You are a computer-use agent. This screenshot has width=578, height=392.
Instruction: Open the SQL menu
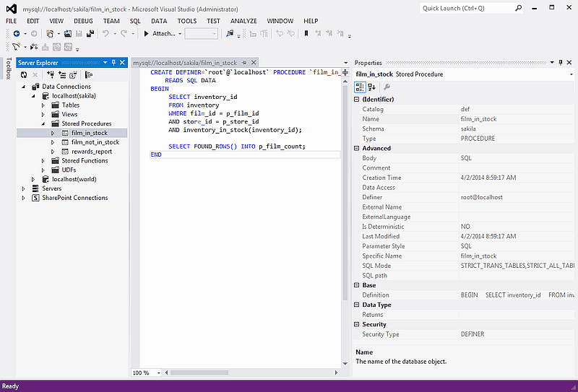click(135, 21)
